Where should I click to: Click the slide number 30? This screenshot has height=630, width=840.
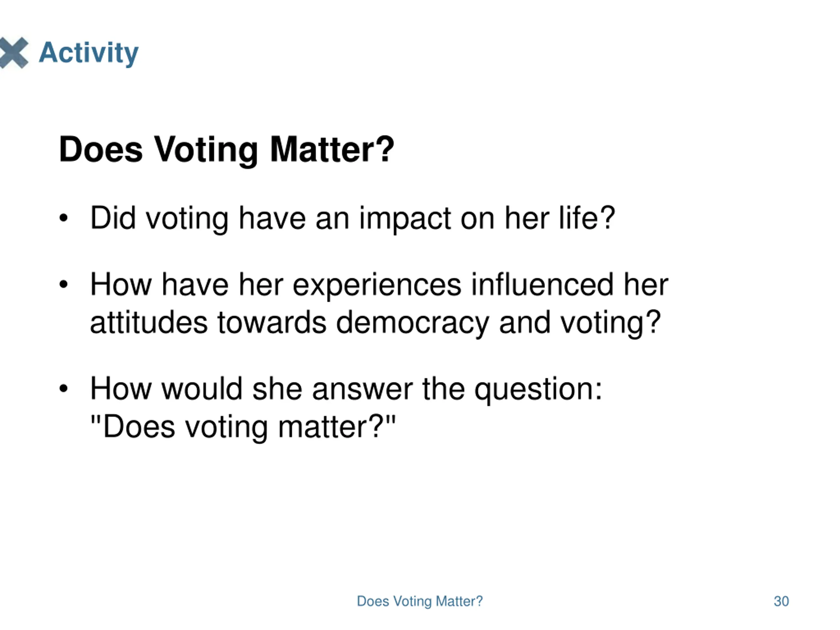[x=781, y=601]
